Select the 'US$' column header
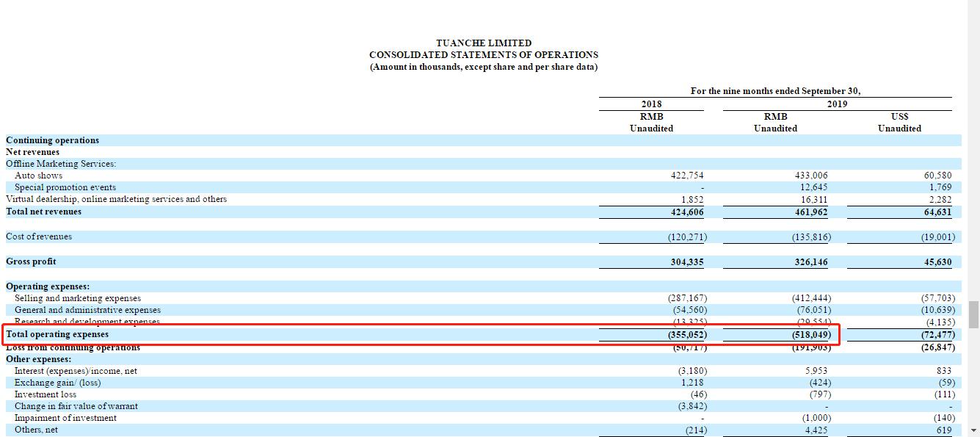 pyautogui.click(x=899, y=117)
